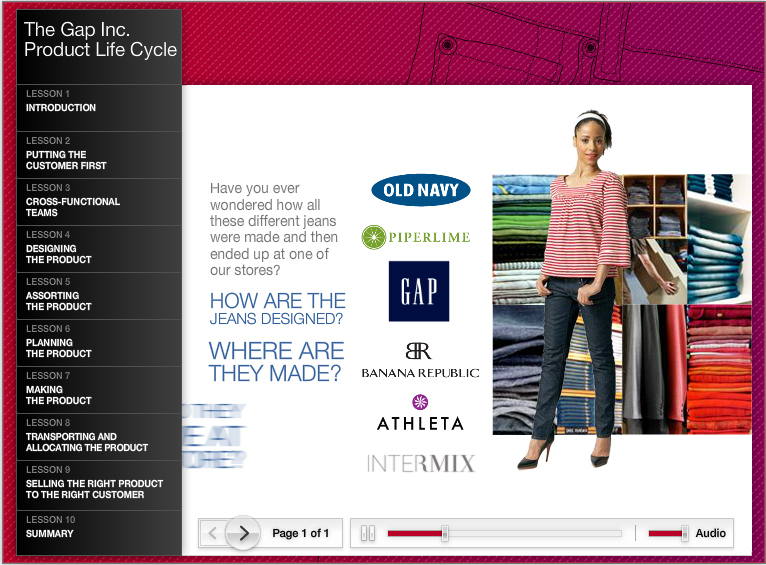Open Lesson 8 Transporting and Allocating the Product
Image resolution: width=766 pixels, height=565 pixels.
(x=99, y=437)
